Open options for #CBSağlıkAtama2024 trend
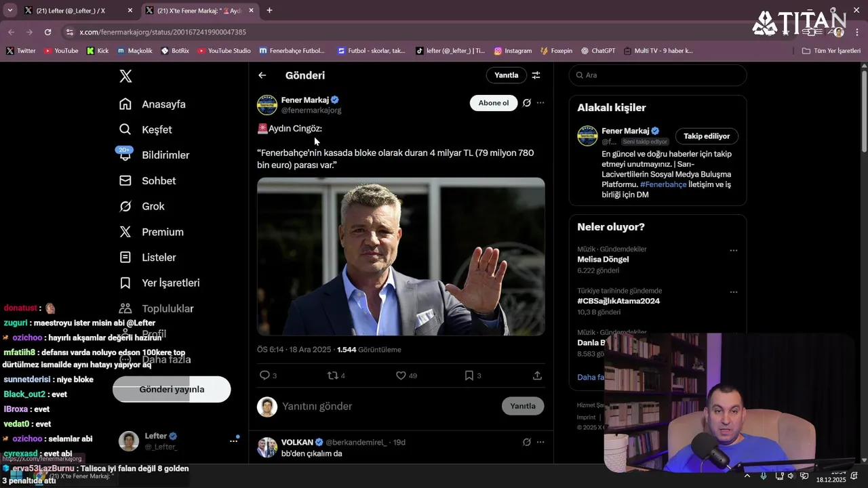 [x=733, y=292]
